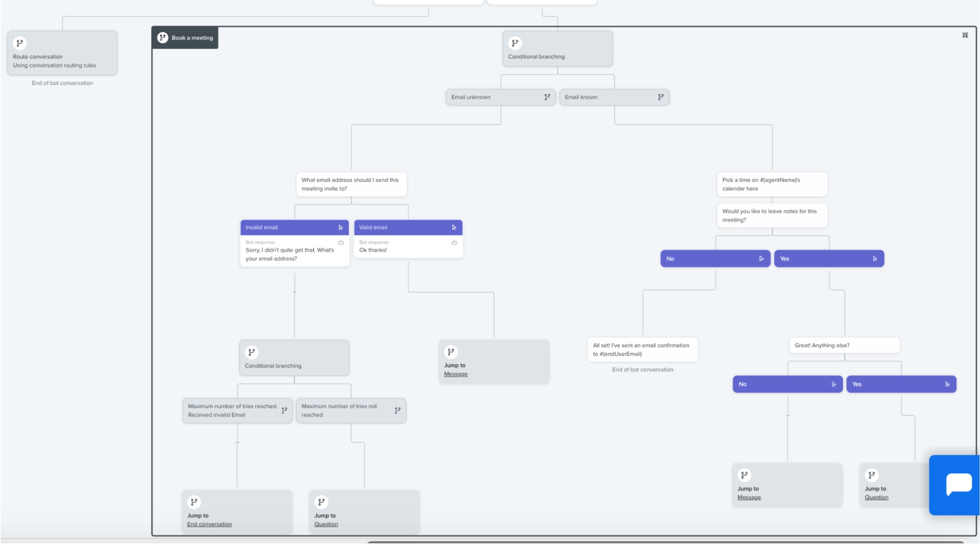Open Message link under Anything else No branch
The height and width of the screenshot is (545, 980).
749,498
